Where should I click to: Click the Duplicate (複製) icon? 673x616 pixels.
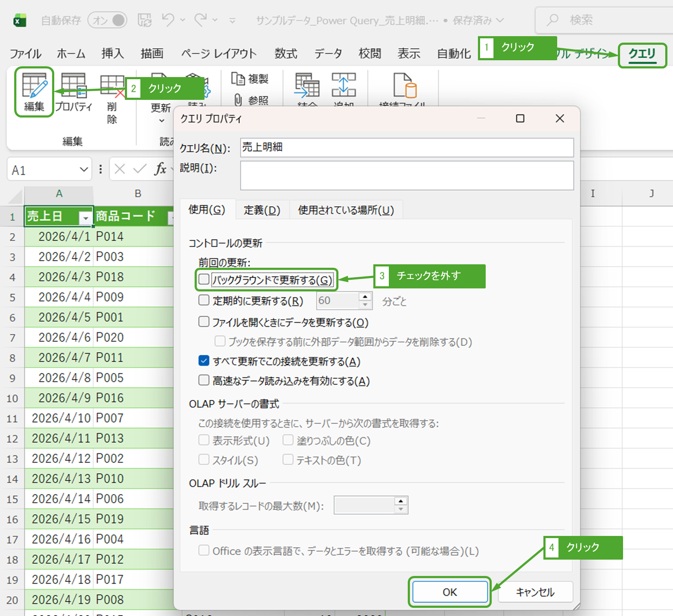[x=238, y=79]
